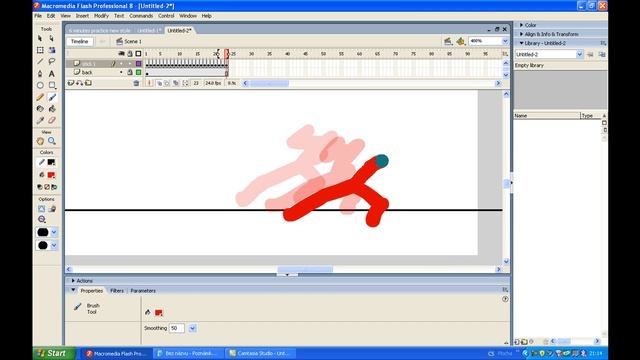The height and width of the screenshot is (360, 640).
Task: Select the Eyedropper tool
Action: click(40, 120)
